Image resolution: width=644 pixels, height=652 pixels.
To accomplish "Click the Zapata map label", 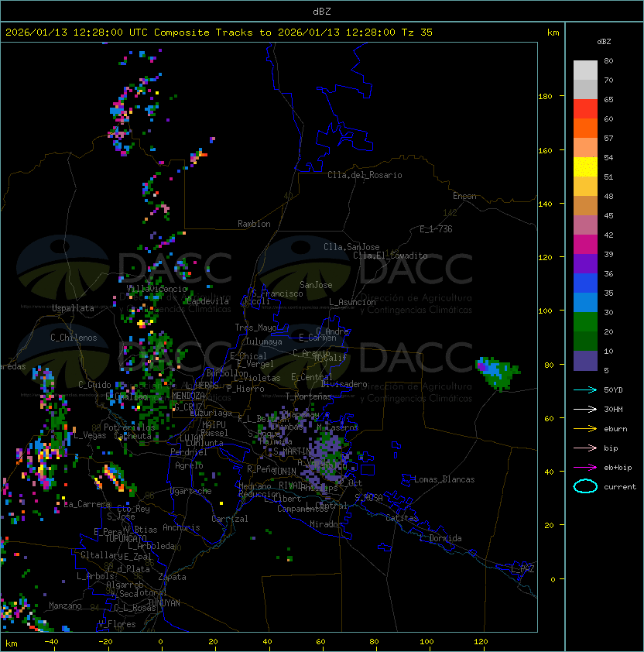I will click(172, 577).
